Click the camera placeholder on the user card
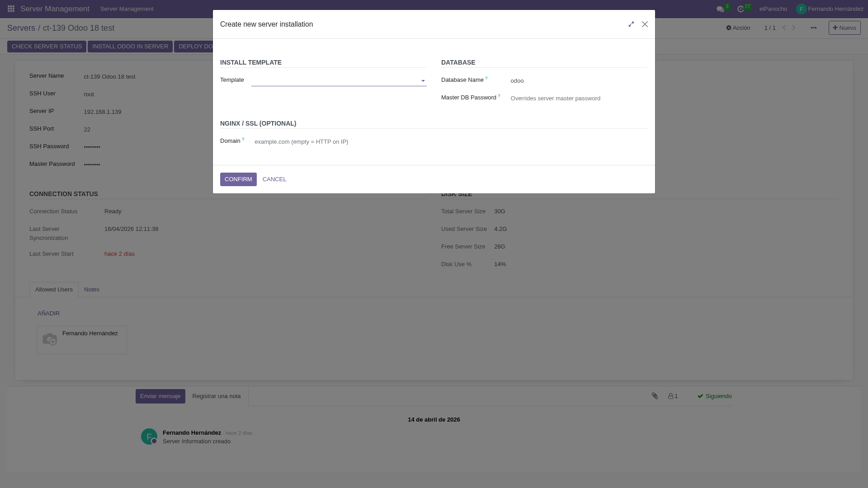 (x=50, y=339)
